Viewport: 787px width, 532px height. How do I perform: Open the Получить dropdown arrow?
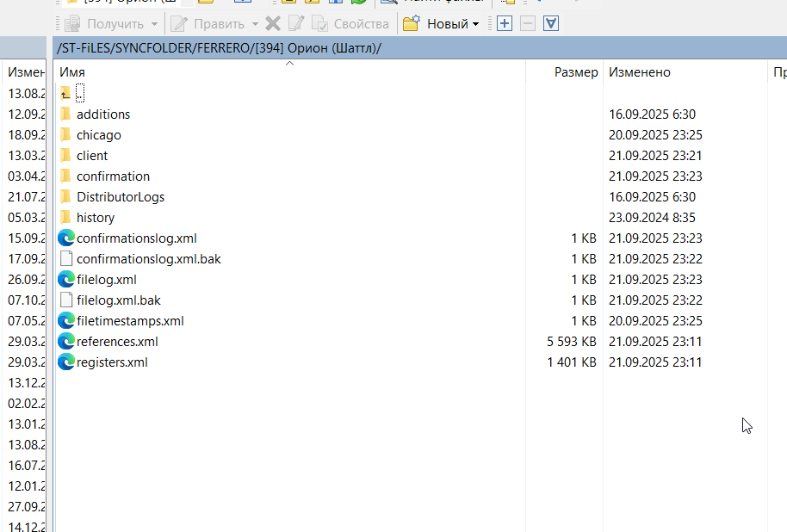pyautogui.click(x=154, y=24)
